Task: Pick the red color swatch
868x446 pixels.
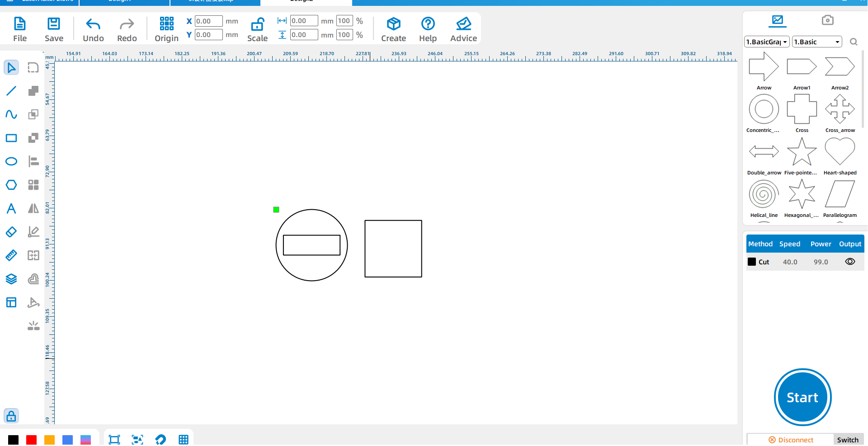Action: click(31, 440)
